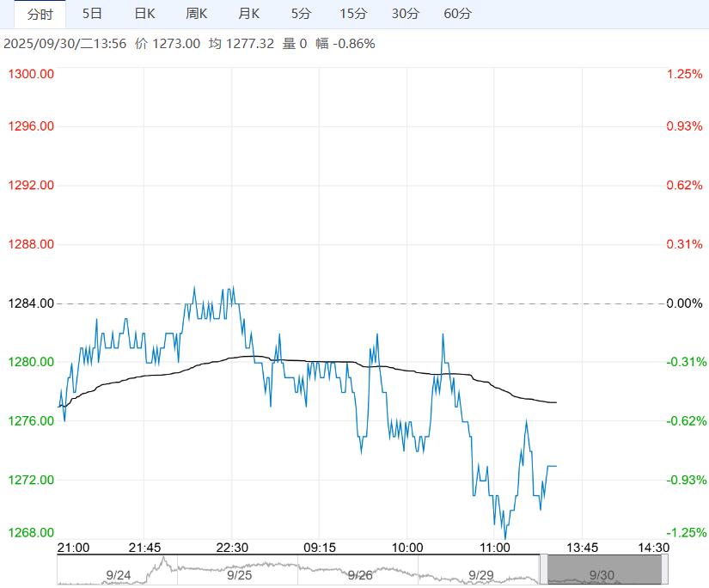Click the 均 1277.32 average value in header
709x588 pixels.
pyautogui.click(x=241, y=43)
